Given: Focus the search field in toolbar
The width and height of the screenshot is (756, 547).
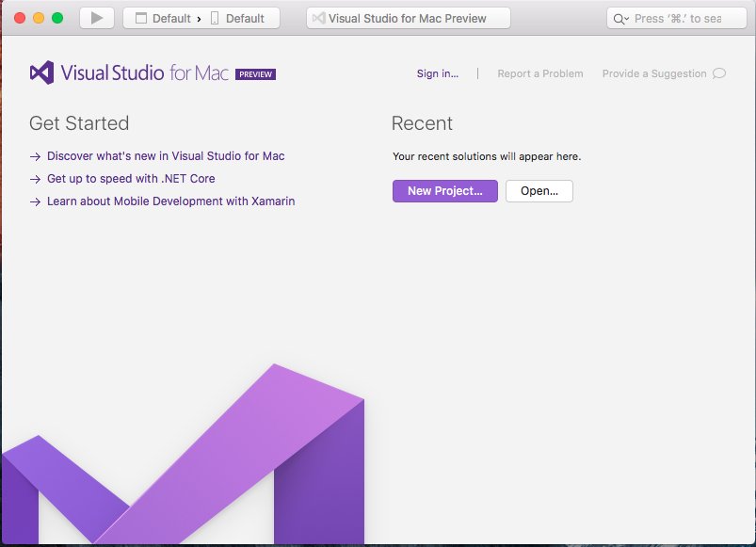Looking at the screenshot, I should click(677, 18).
